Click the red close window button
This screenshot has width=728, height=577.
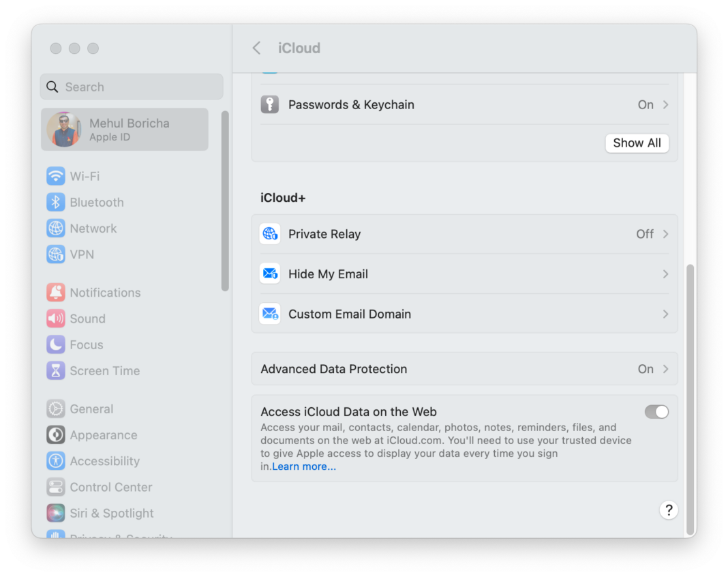56,48
